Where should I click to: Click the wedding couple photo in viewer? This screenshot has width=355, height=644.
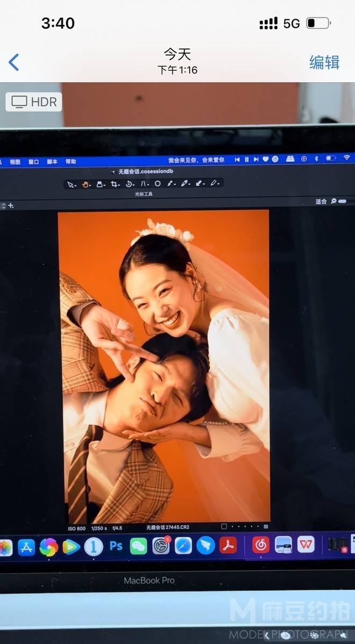pos(164,366)
